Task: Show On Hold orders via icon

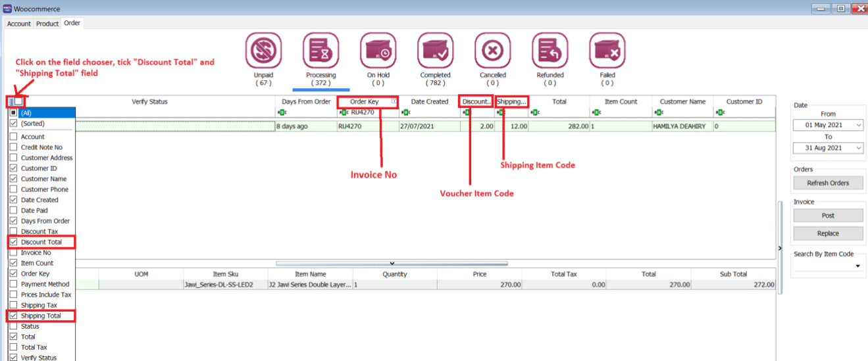Action: click(378, 51)
